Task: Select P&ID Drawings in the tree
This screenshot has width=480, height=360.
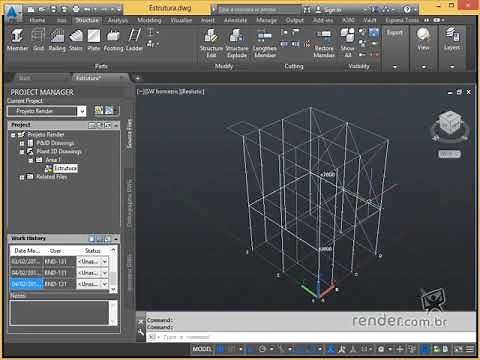Action: tap(55, 143)
